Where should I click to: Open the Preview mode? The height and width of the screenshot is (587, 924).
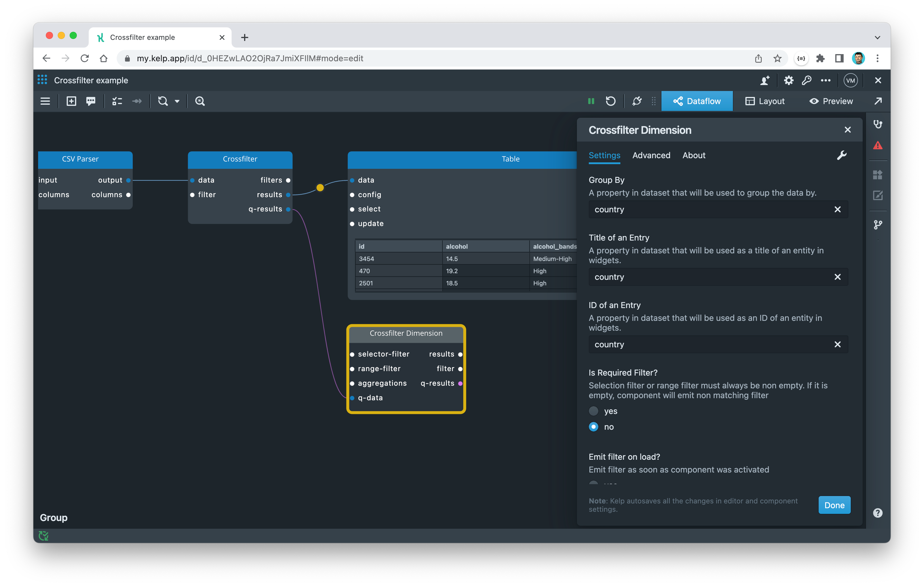tap(831, 101)
